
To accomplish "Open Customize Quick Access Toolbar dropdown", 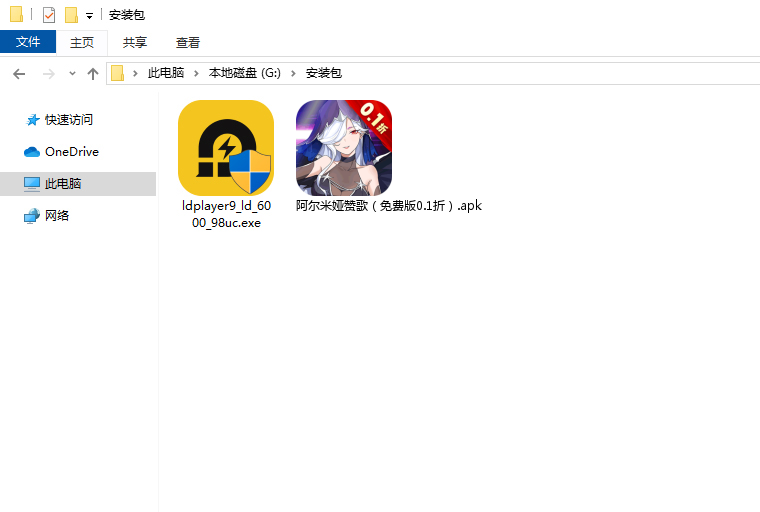I will point(89,16).
